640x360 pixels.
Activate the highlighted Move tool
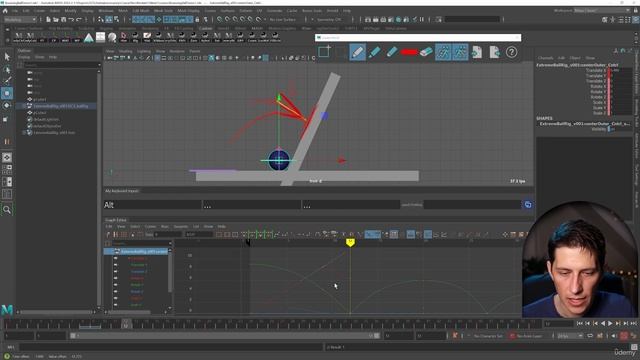(x=7, y=93)
